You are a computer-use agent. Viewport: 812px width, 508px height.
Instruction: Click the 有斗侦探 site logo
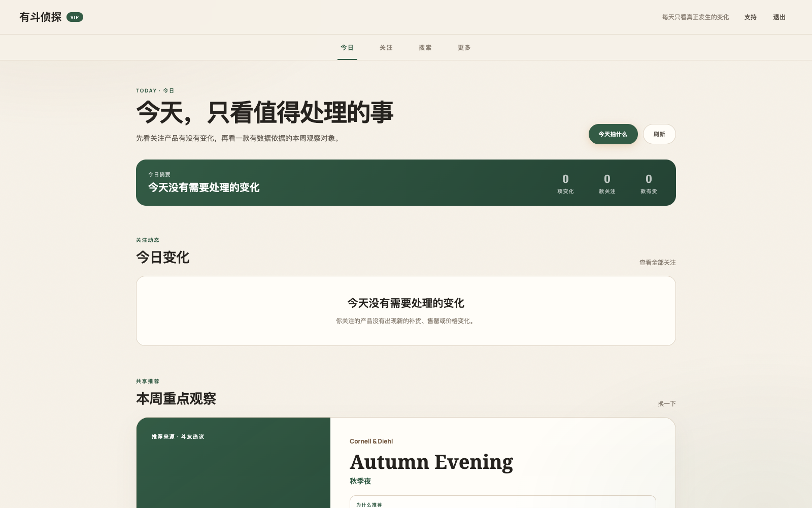click(41, 17)
